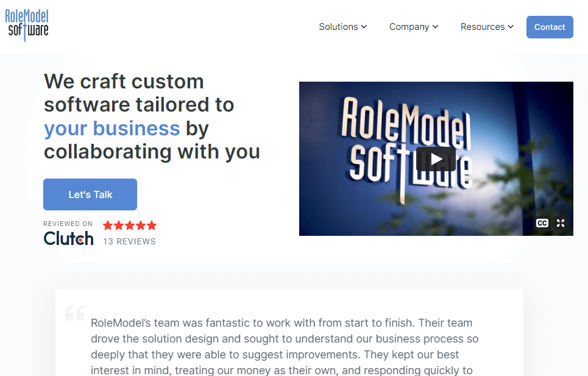Toggle closed captions on the video
This screenshot has height=376, width=588.
542,223
